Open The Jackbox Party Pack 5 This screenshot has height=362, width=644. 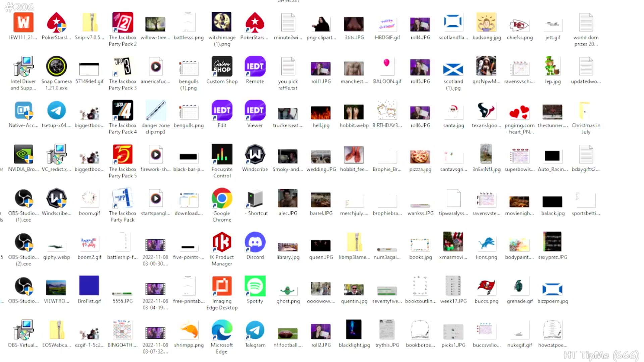(122, 154)
